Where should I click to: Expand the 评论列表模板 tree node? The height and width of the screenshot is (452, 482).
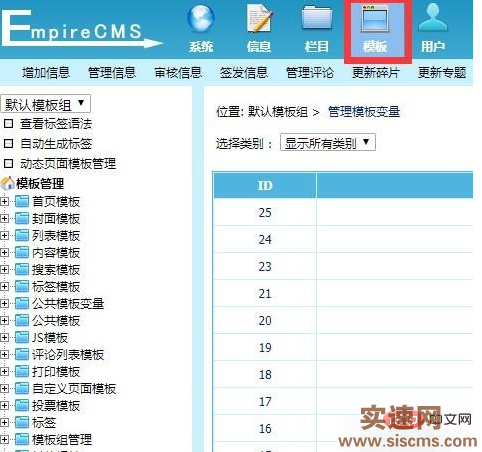(4, 355)
